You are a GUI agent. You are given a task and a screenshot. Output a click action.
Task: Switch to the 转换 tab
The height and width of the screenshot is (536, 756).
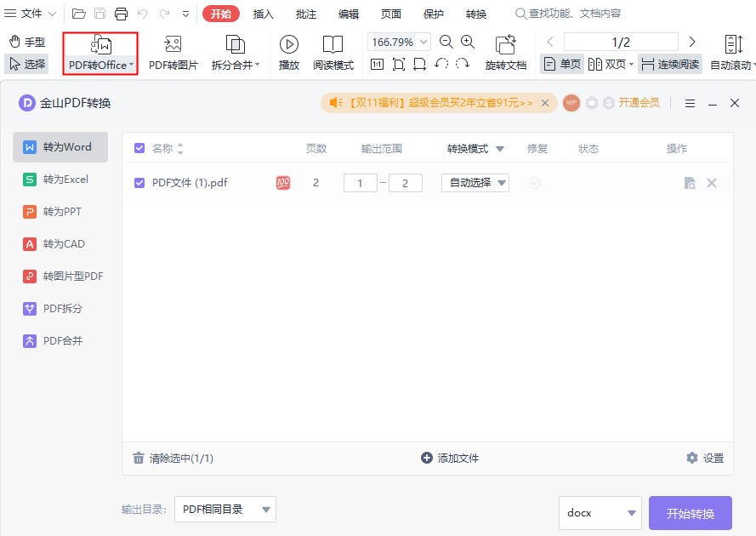(x=476, y=14)
